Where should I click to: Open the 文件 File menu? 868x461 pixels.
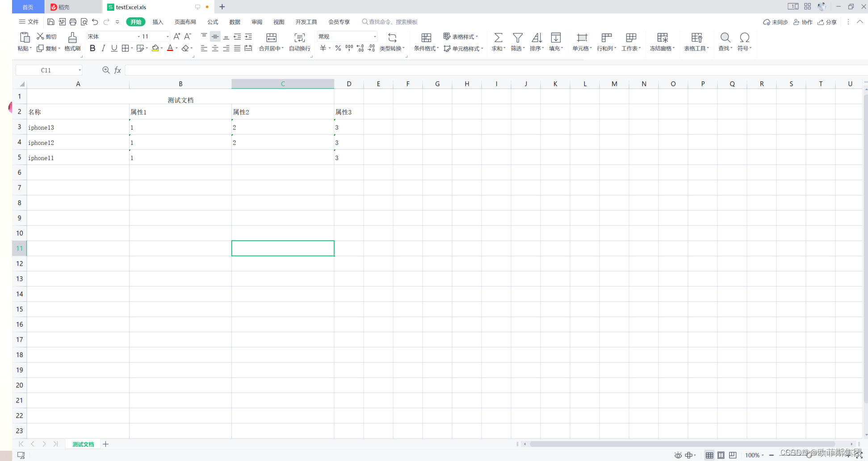point(29,22)
